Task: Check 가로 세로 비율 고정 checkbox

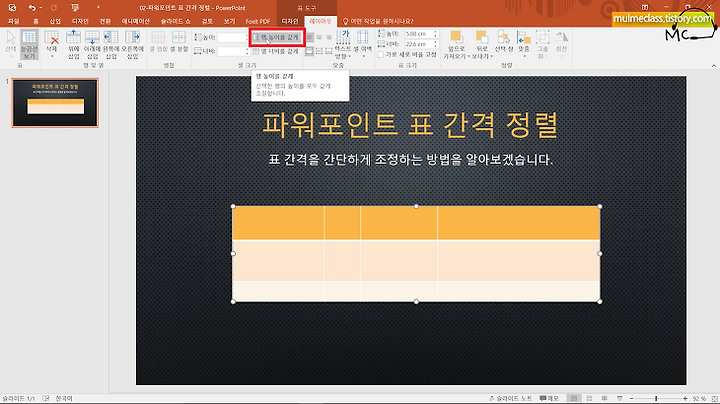Action: point(381,54)
